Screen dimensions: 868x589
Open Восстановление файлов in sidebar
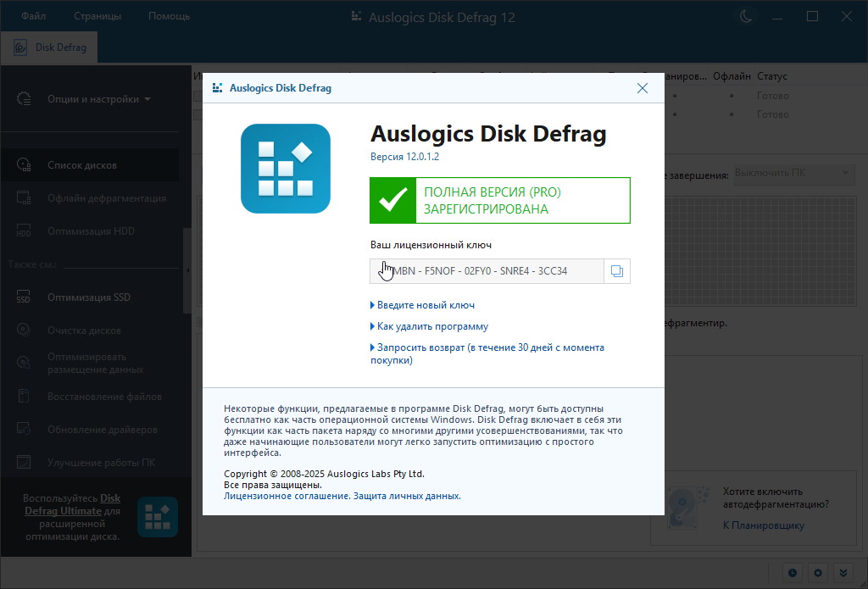point(90,397)
